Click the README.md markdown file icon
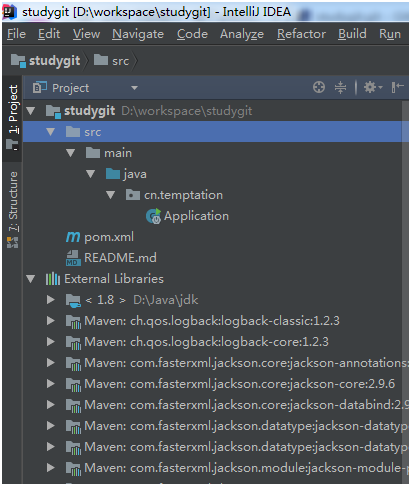 (73, 258)
